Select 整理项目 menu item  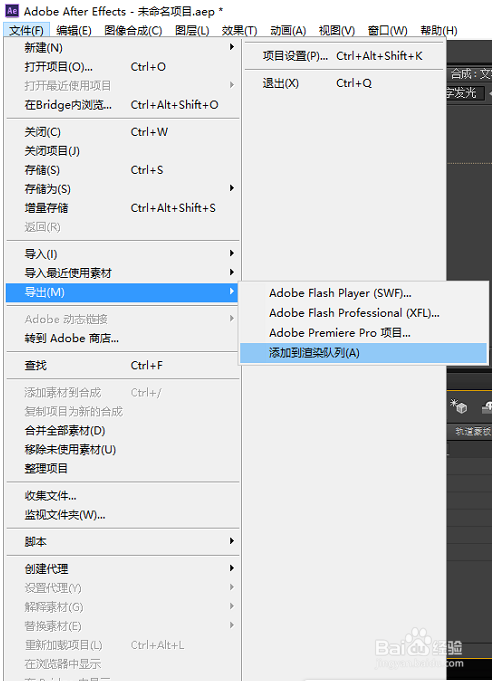[x=122, y=469]
